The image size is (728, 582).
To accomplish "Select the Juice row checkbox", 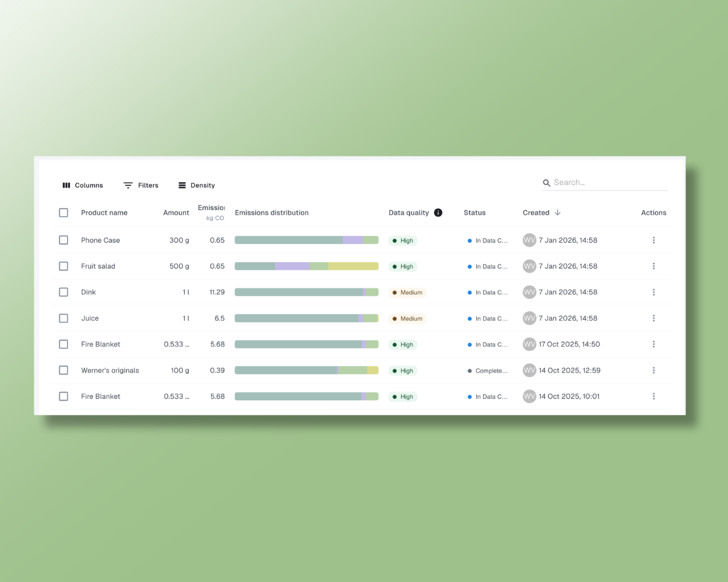I will tap(64, 318).
